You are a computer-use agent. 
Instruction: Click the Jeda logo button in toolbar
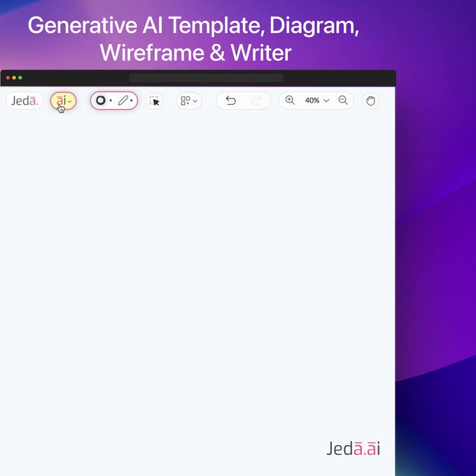click(25, 101)
